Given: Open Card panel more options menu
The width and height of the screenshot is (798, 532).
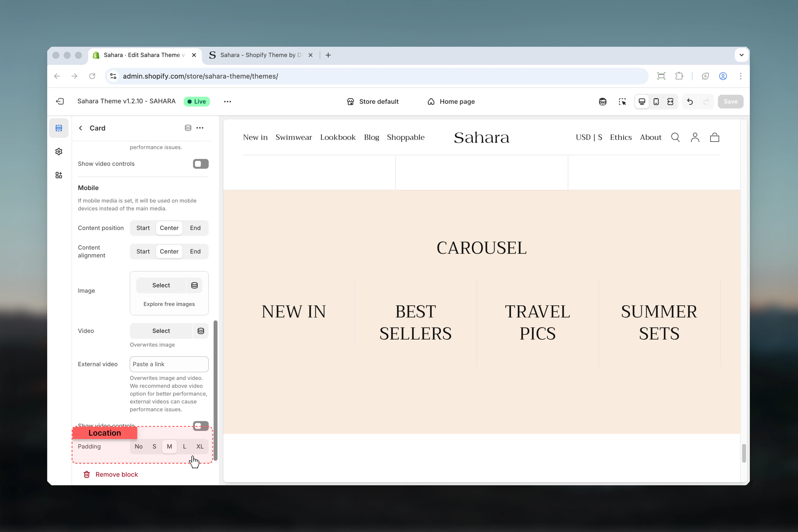Looking at the screenshot, I should pos(200,128).
